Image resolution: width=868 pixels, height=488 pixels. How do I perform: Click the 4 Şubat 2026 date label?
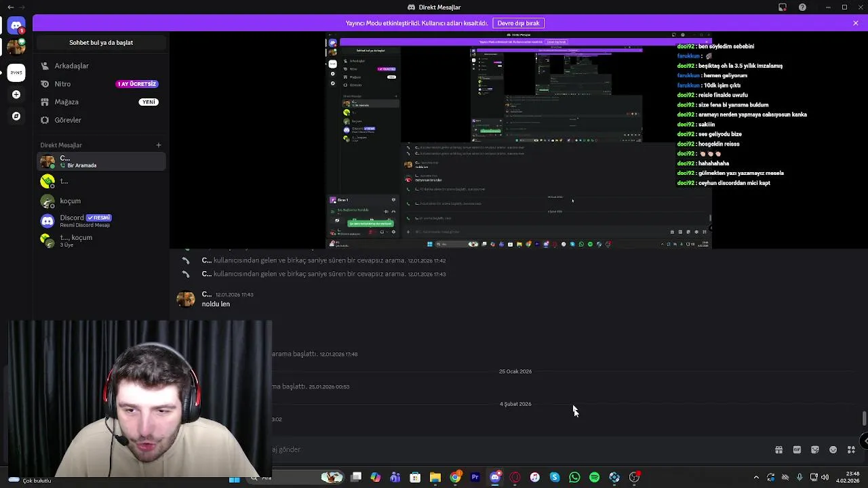515,404
